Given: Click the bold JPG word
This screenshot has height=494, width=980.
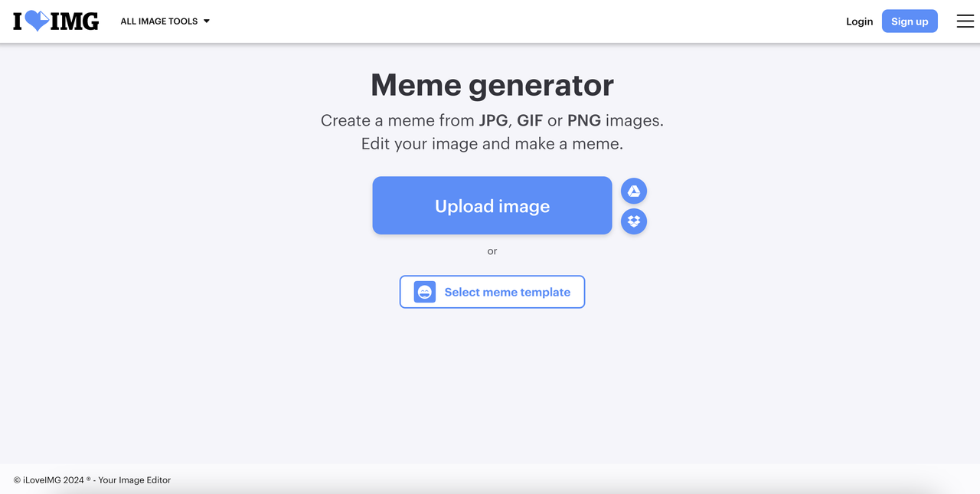Looking at the screenshot, I should tap(493, 120).
